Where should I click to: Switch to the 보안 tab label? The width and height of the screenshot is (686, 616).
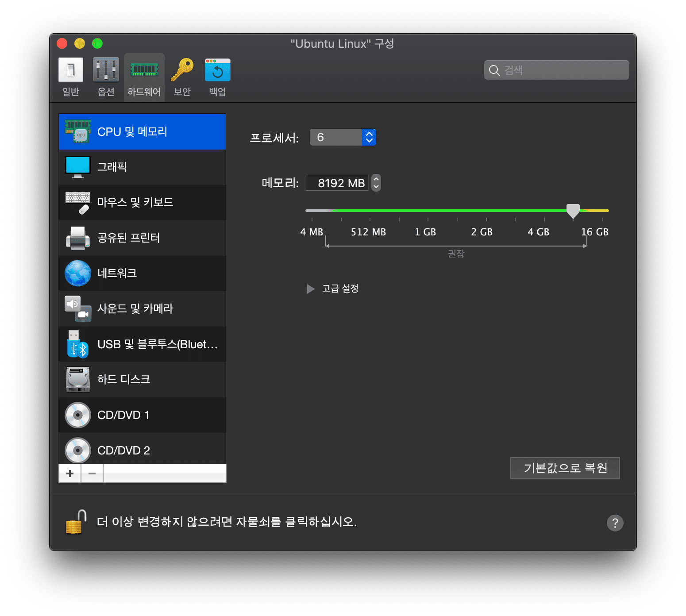pos(182,92)
